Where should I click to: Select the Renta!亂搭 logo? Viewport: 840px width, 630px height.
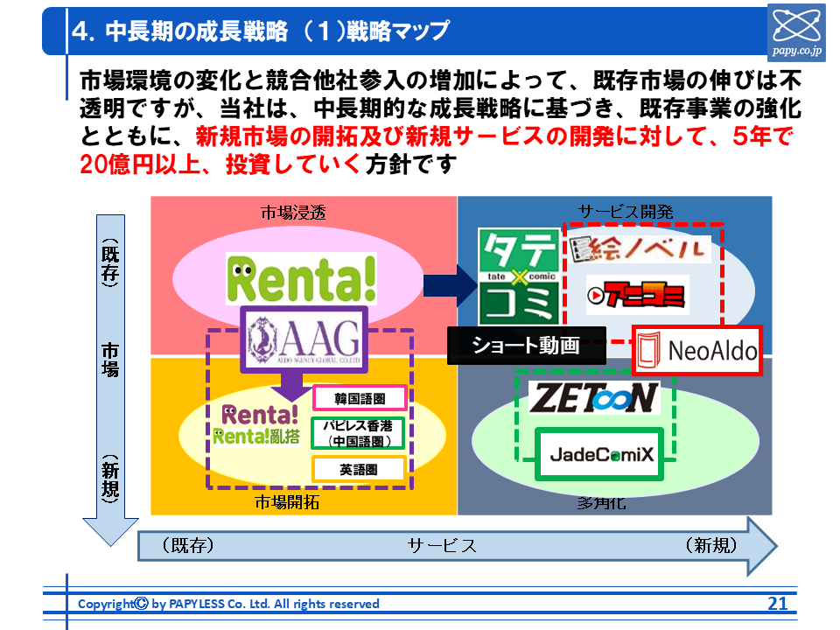click(x=256, y=437)
